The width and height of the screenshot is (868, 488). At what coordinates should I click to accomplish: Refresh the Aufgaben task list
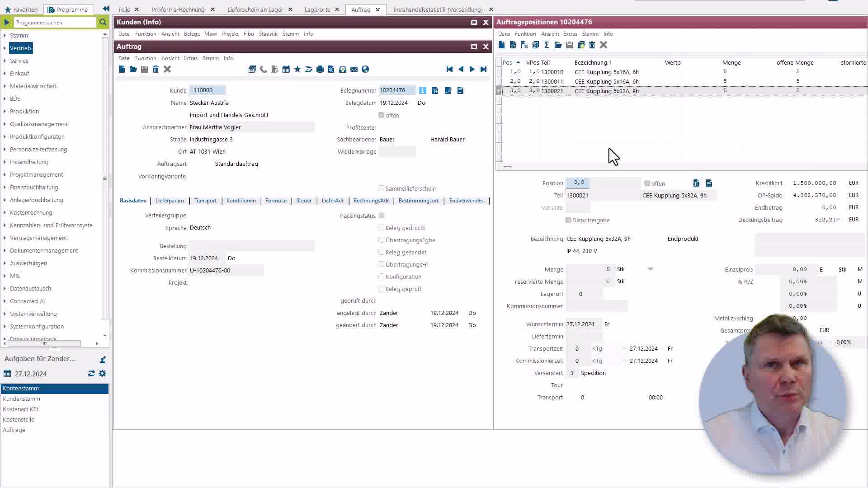[x=91, y=374]
